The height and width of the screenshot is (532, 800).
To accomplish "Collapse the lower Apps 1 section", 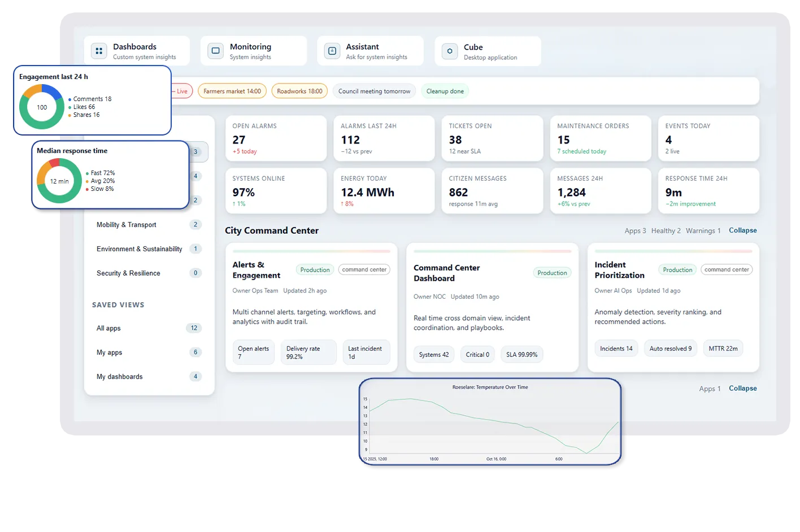I will pos(742,389).
